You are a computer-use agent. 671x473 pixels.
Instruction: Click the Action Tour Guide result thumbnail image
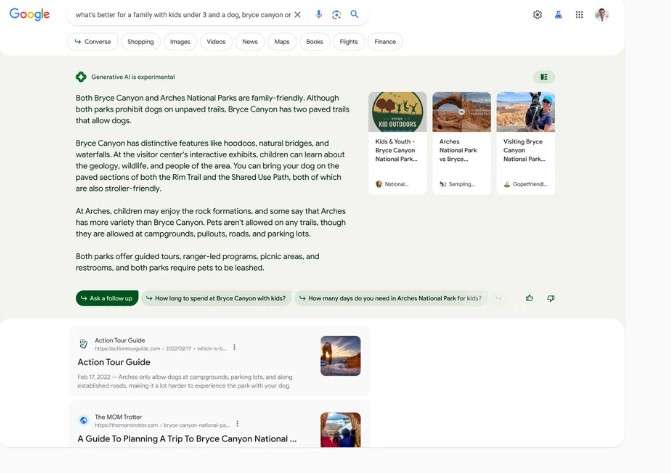(x=341, y=356)
